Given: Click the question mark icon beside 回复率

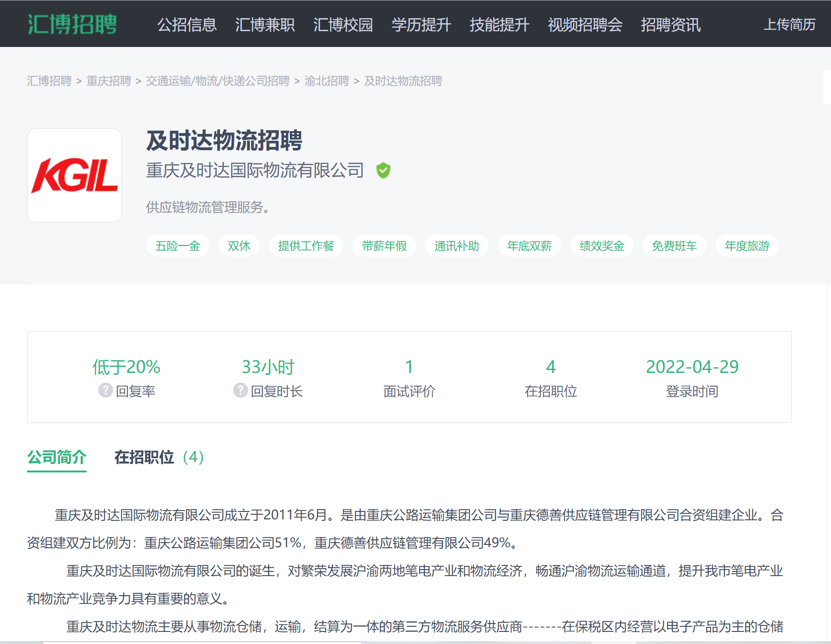Looking at the screenshot, I should (x=106, y=390).
